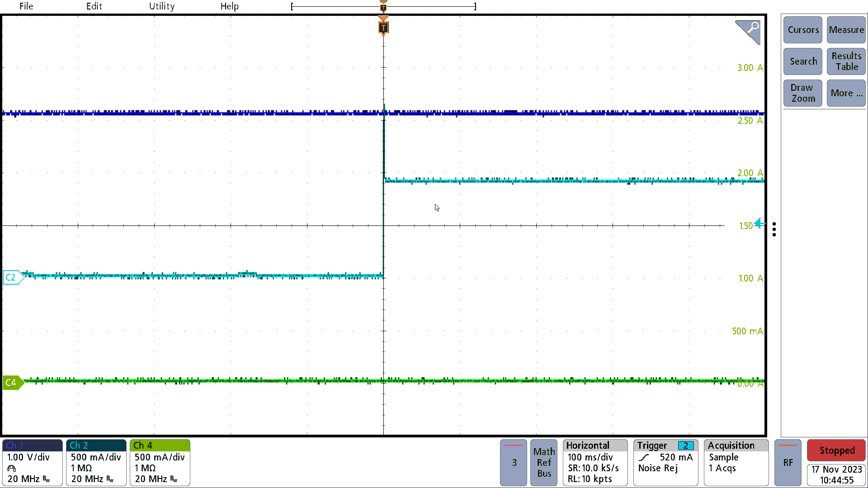Click the 3.00 A scale label

pyautogui.click(x=750, y=68)
